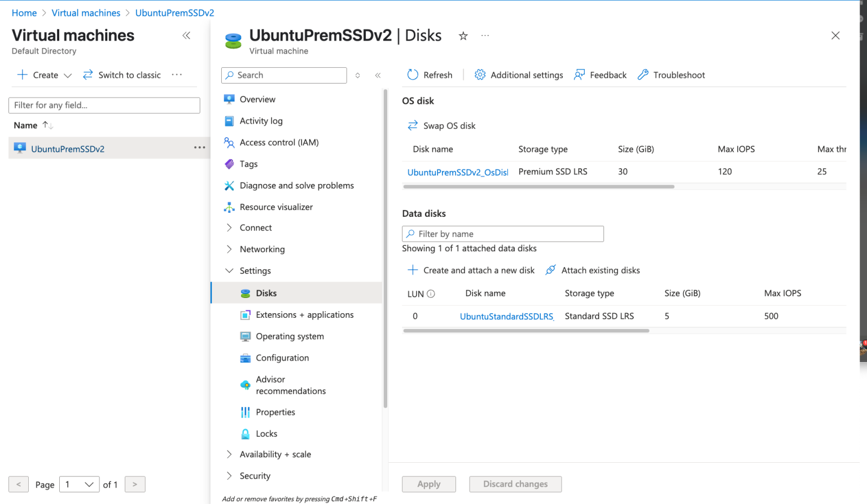This screenshot has width=867, height=504.
Task: Click the Apply button
Action: (x=428, y=484)
